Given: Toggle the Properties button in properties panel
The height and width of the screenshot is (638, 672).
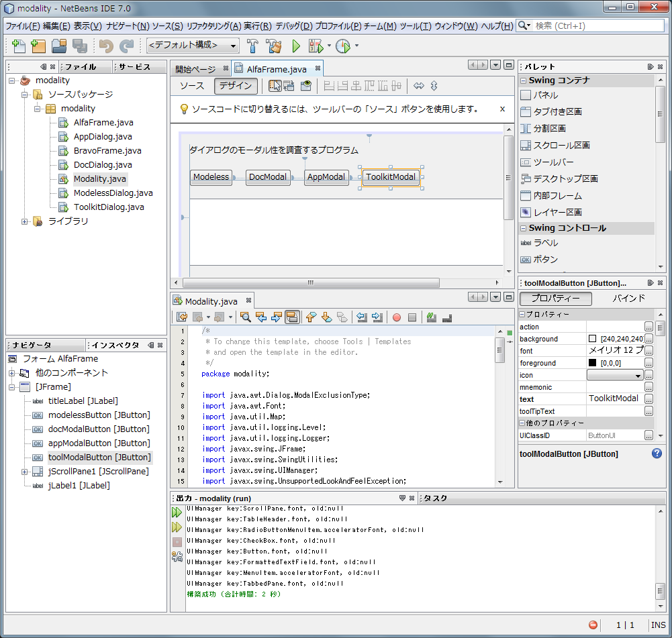Looking at the screenshot, I should click(x=555, y=299).
